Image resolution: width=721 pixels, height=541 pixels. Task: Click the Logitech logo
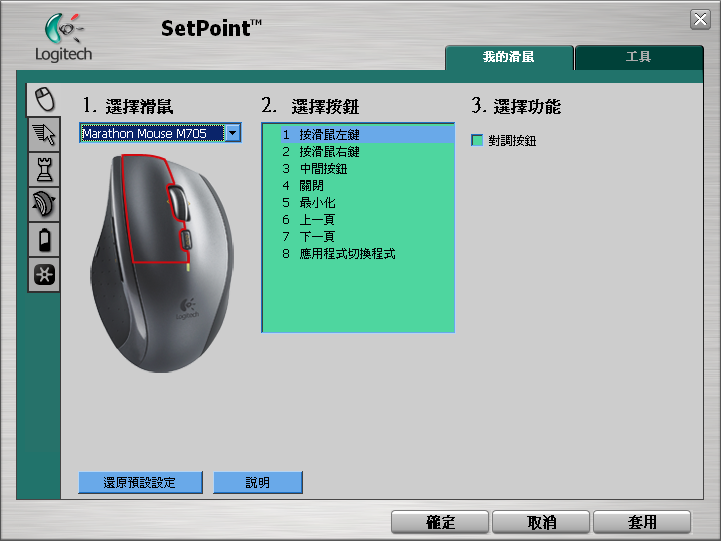[x=63, y=38]
